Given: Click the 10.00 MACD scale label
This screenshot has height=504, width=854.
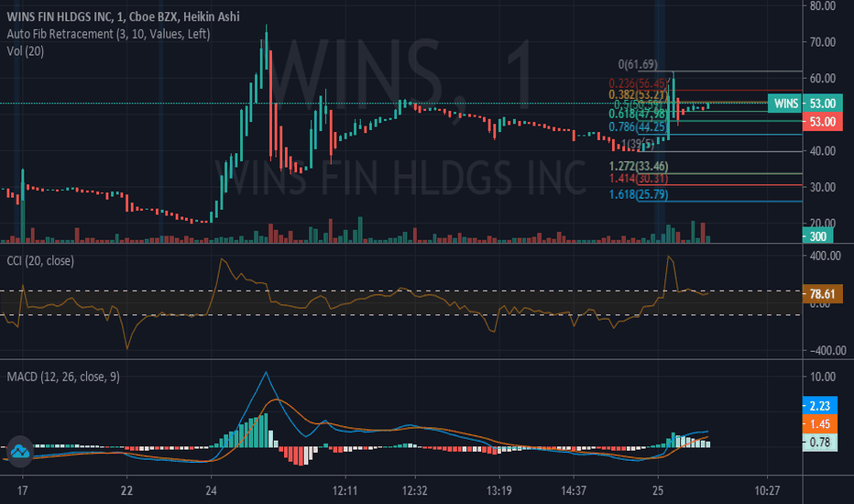Looking at the screenshot, I should pos(823,377).
